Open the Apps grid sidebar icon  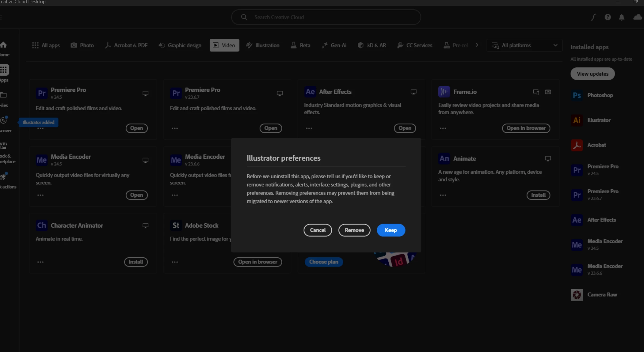4,70
